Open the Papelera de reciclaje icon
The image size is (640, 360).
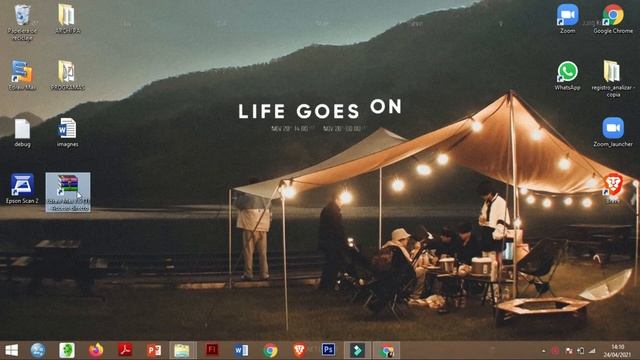22,22
